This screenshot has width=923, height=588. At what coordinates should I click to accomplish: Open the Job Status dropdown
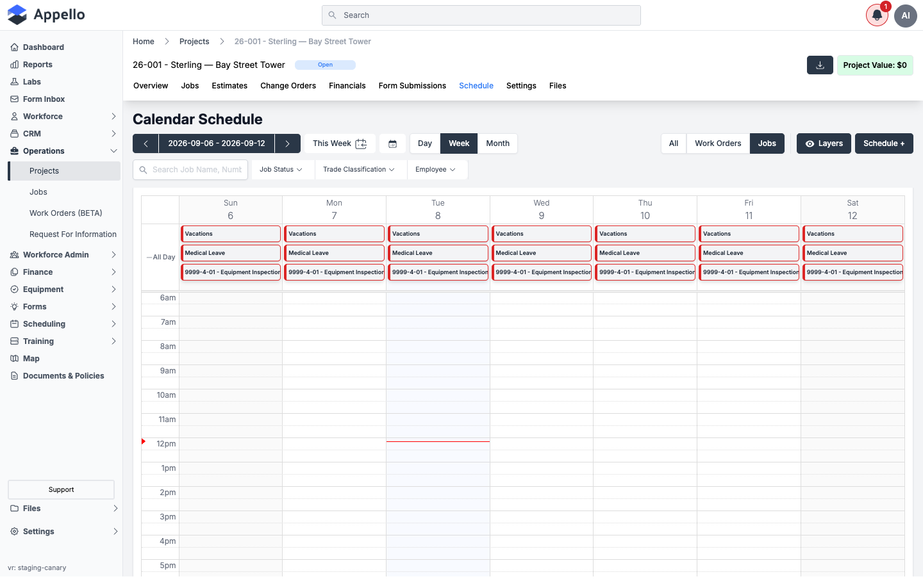(x=281, y=170)
